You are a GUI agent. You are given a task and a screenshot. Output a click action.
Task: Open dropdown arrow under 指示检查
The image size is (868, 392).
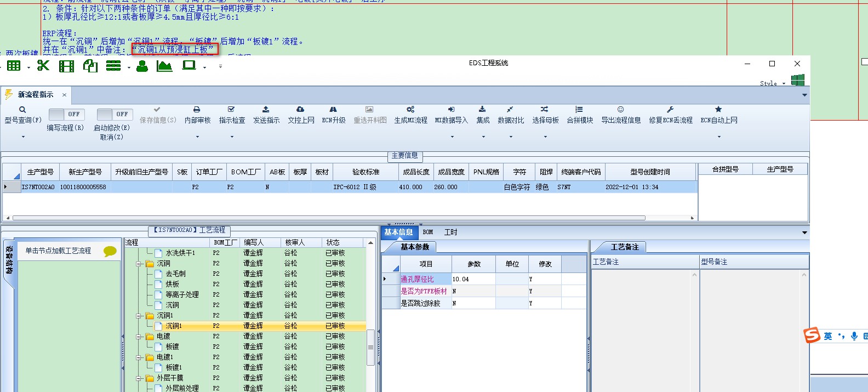tap(232, 137)
